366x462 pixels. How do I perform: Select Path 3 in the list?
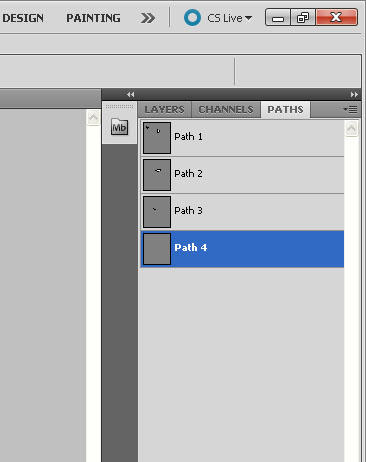[242, 212]
